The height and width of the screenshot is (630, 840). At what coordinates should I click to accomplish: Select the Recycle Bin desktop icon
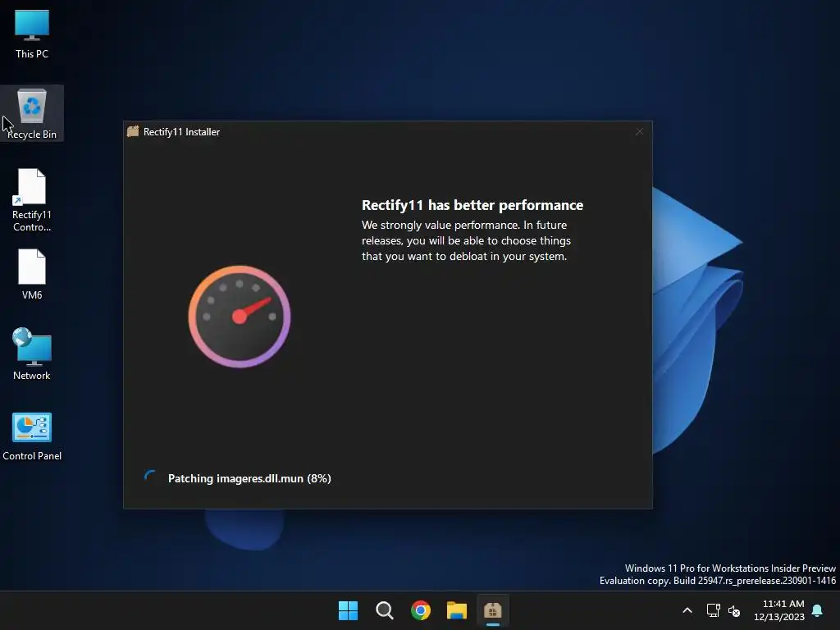point(32,113)
